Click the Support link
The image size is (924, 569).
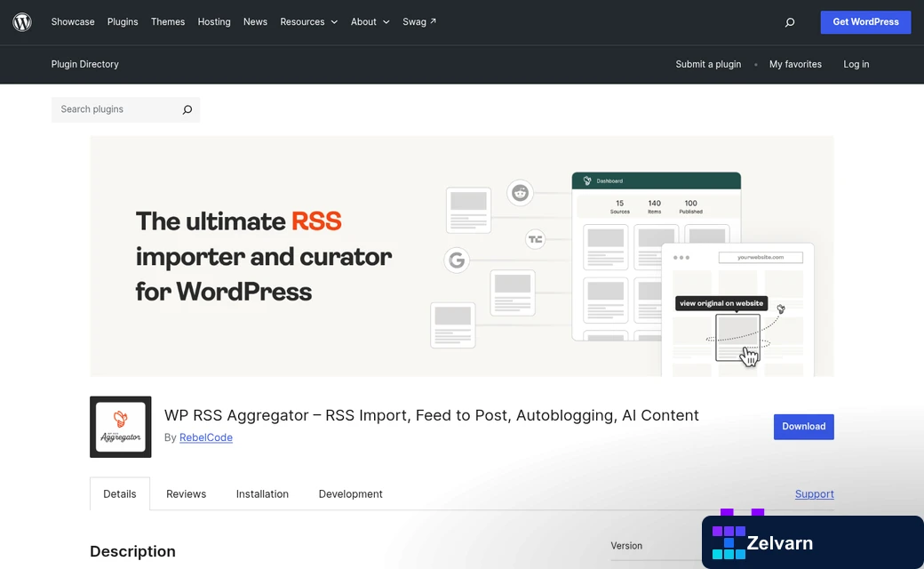coord(814,493)
